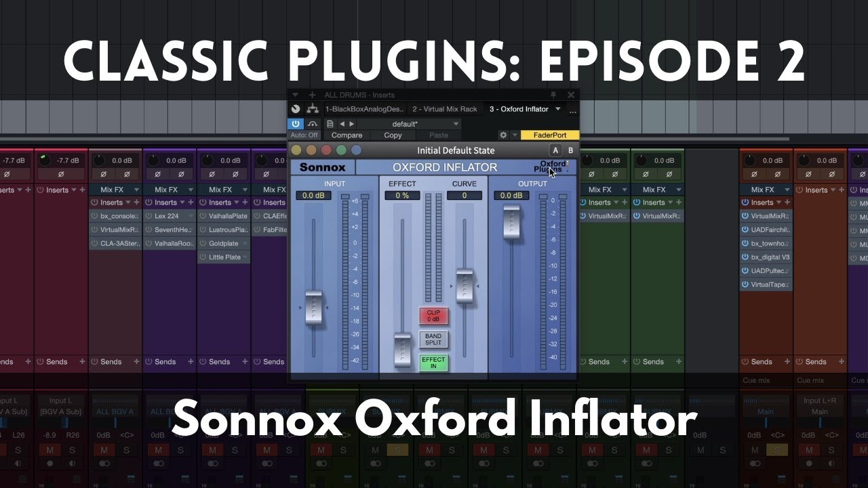Open Mix FX dropdown above ValhallaPlate channel

pyautogui.click(x=224, y=190)
